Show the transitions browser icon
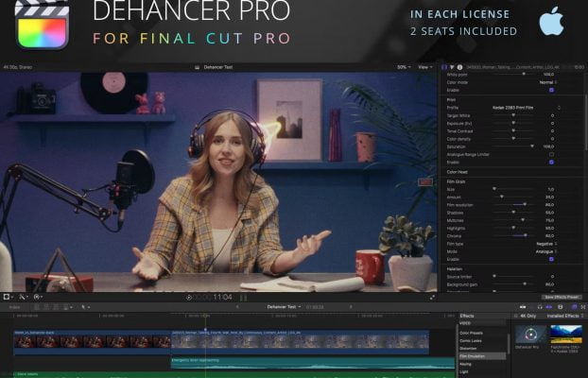 coord(583,307)
